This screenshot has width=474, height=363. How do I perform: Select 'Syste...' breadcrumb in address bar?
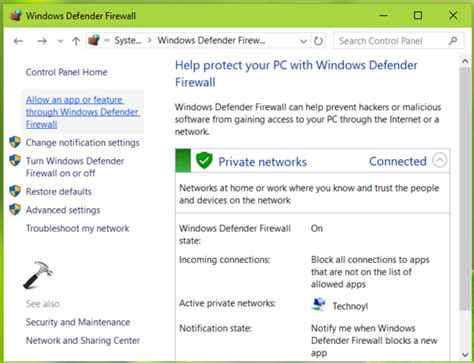coord(128,41)
